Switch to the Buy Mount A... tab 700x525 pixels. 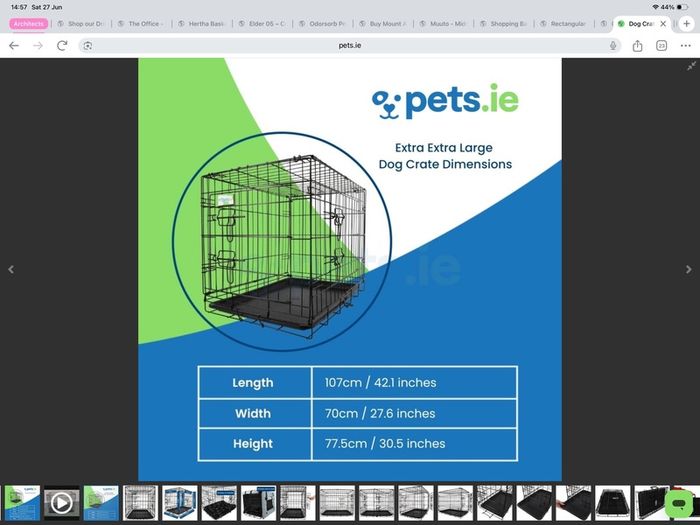[x=383, y=24]
